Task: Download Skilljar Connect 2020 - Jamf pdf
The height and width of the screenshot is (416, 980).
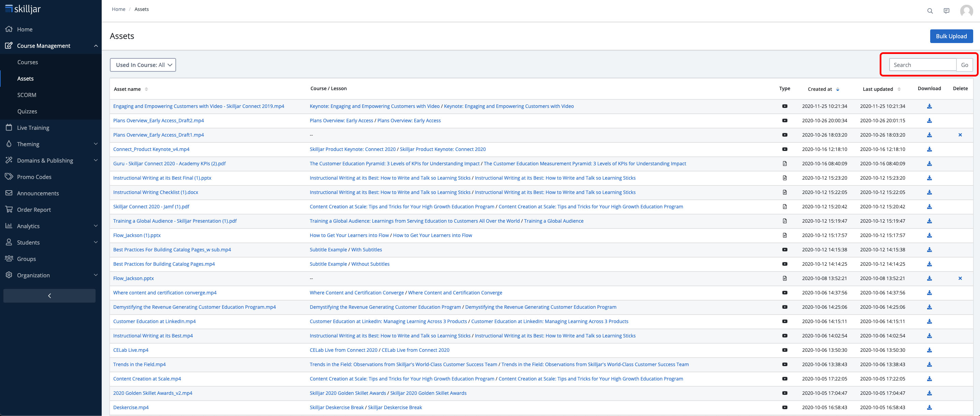Action: [929, 207]
